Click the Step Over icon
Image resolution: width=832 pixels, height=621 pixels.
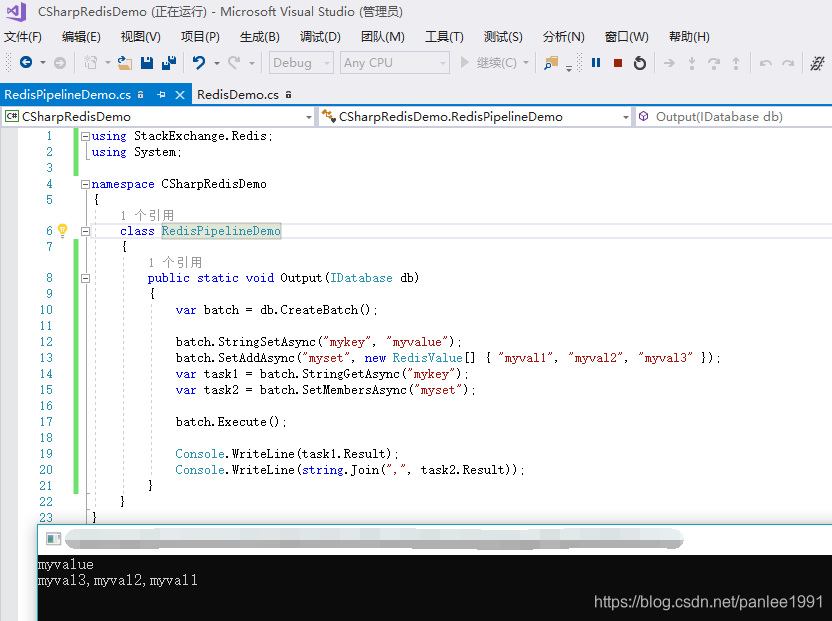point(714,63)
